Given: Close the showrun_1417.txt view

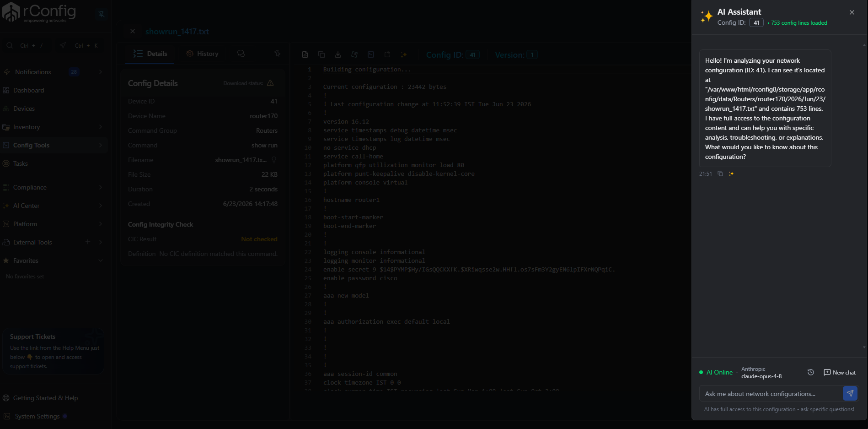Looking at the screenshot, I should click(x=133, y=31).
